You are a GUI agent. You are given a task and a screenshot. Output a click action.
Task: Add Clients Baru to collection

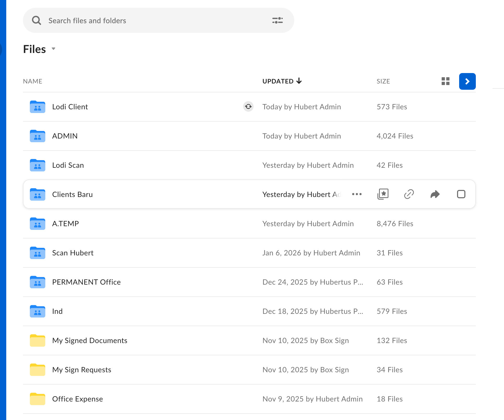point(383,194)
